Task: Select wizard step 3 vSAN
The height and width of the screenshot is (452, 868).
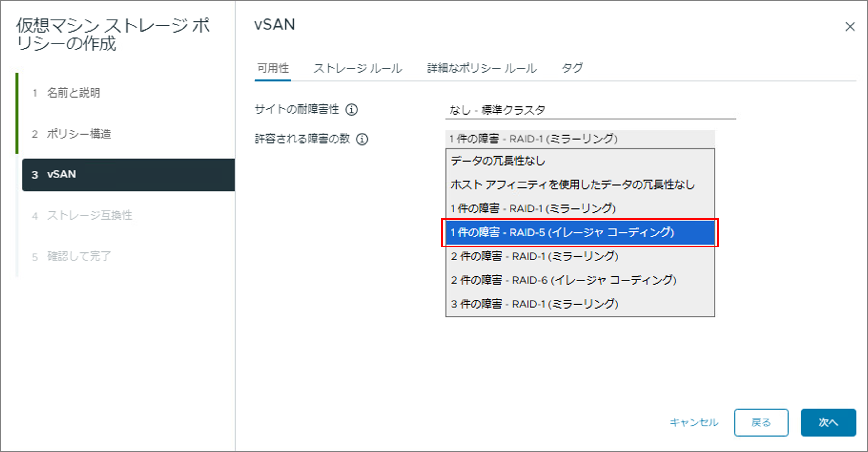Action: [x=128, y=175]
